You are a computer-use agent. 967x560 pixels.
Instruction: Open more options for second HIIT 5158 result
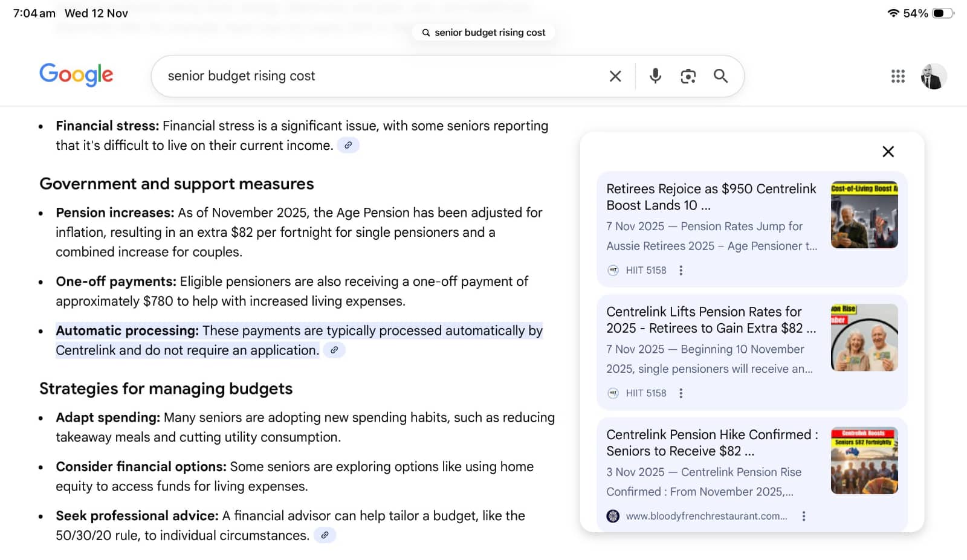[x=681, y=393]
